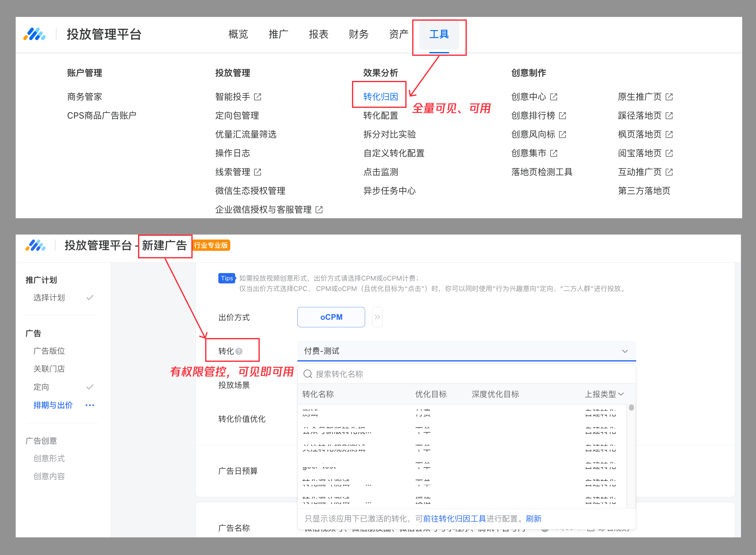Click external-link icon next to 创意排行榜
This screenshot has width=756, height=555.
coord(562,116)
